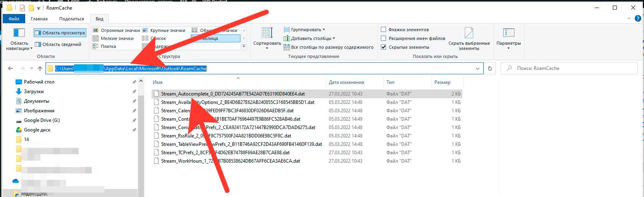Click the Stream_Contact file icon
This screenshot has width=644, height=197.
[156, 119]
